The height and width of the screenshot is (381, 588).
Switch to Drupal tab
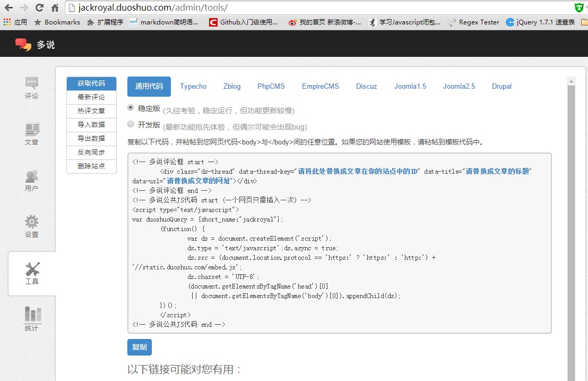coord(501,86)
